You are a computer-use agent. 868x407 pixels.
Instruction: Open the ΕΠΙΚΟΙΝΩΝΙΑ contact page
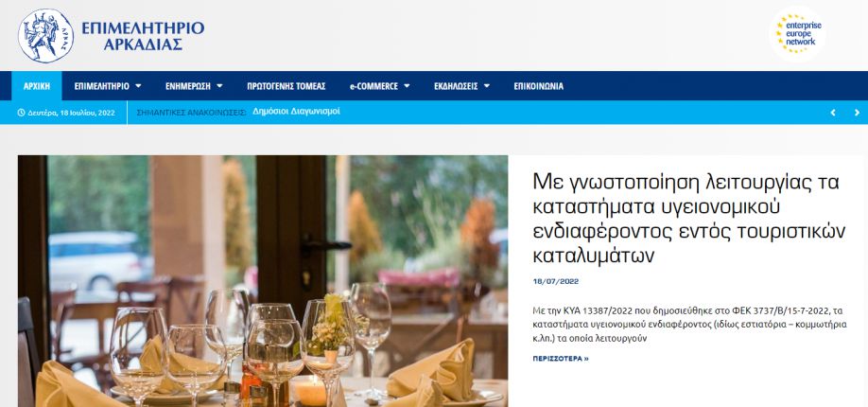[539, 86]
